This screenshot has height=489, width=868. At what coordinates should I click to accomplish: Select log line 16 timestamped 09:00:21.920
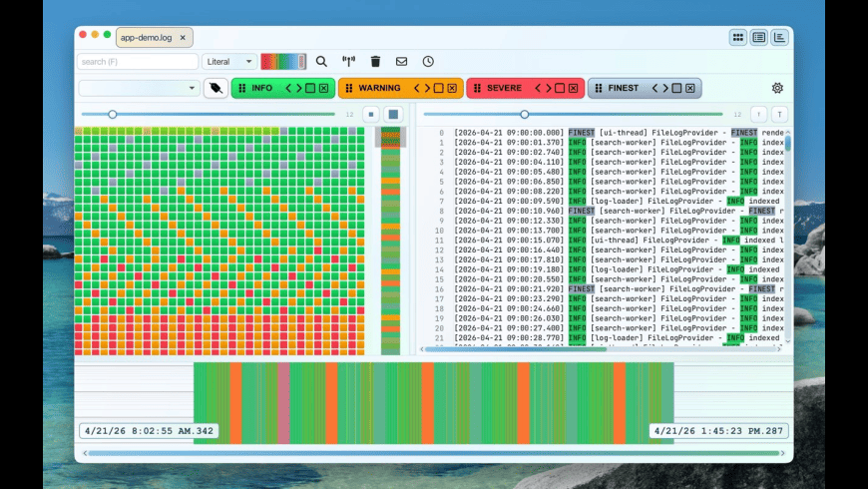[x=607, y=289]
